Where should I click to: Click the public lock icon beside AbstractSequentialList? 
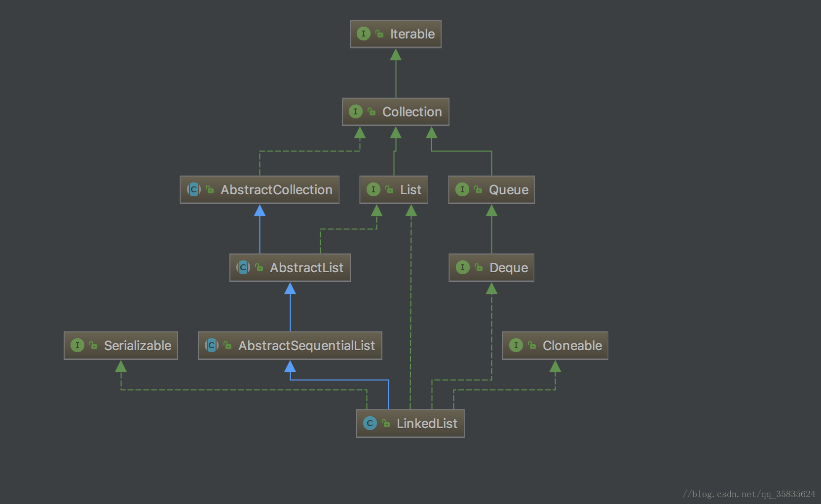coord(227,345)
